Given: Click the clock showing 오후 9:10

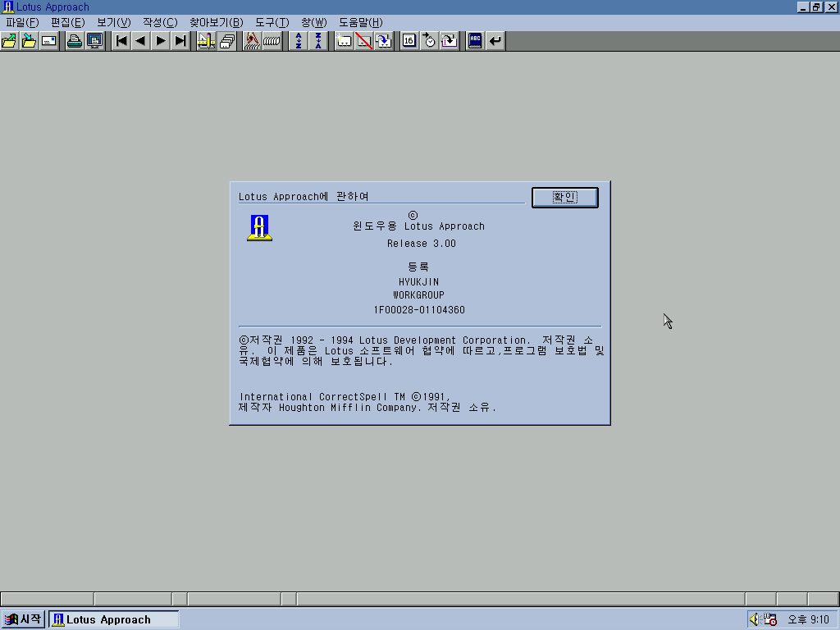Looking at the screenshot, I should pyautogui.click(x=808, y=620).
